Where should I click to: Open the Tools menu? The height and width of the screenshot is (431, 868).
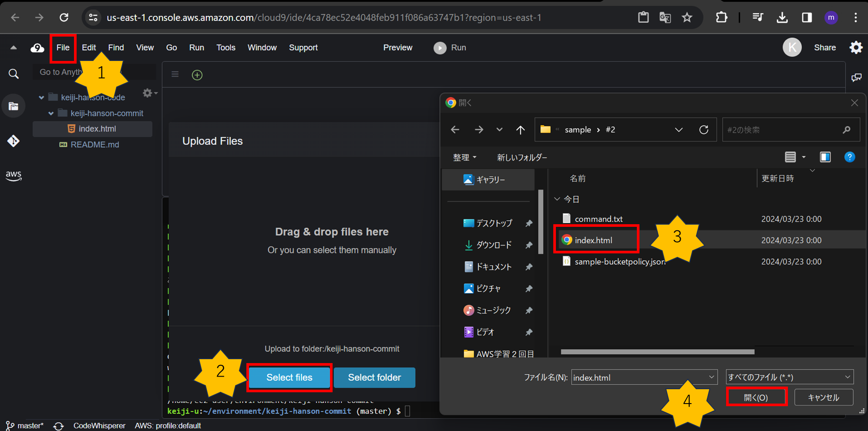click(225, 47)
